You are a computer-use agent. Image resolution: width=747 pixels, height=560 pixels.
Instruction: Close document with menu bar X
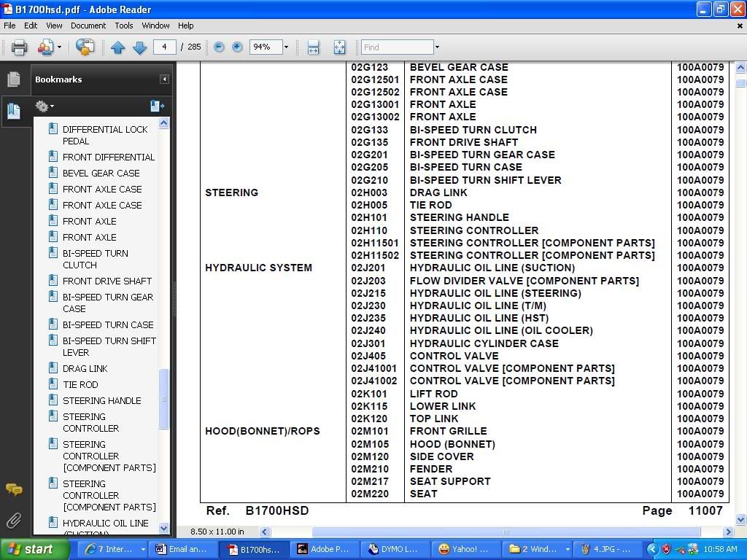click(x=740, y=26)
